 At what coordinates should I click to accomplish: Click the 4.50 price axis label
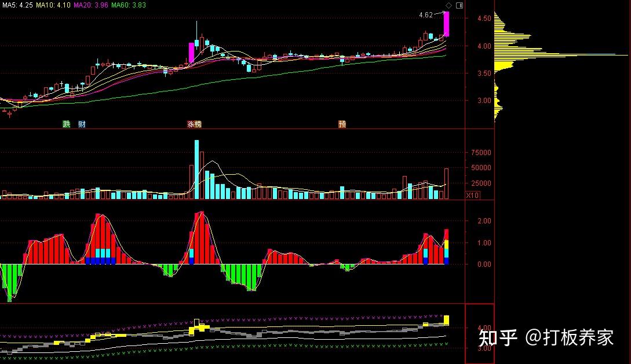coord(484,19)
